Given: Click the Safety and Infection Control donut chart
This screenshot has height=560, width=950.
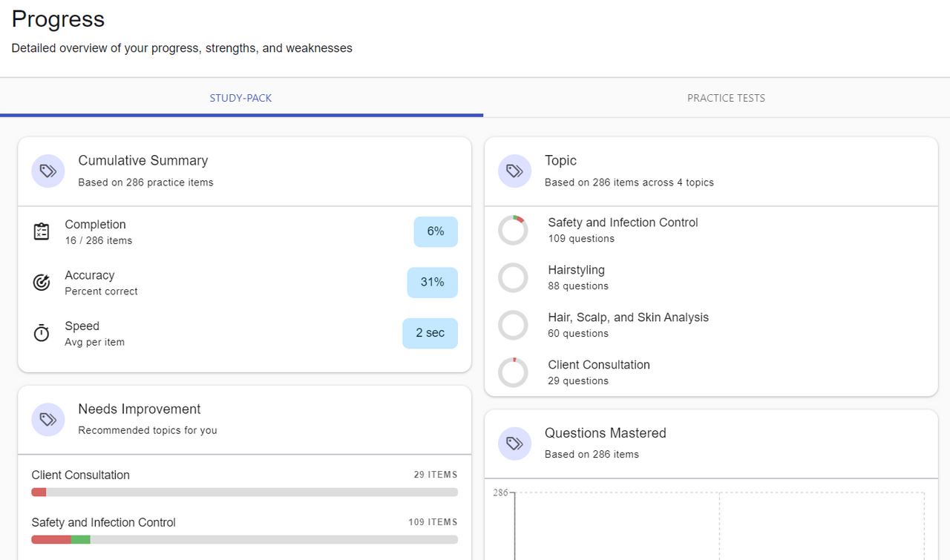Looking at the screenshot, I should [x=513, y=230].
